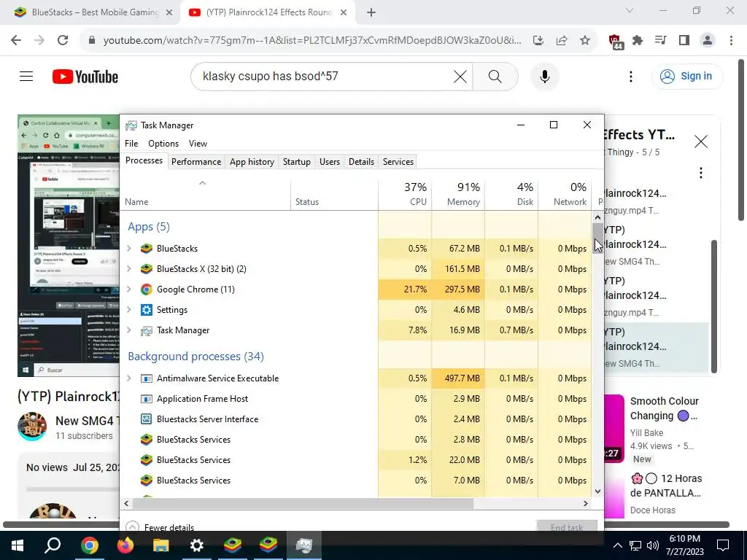
Task: Click the YouTube Sign in button
Action: [687, 76]
